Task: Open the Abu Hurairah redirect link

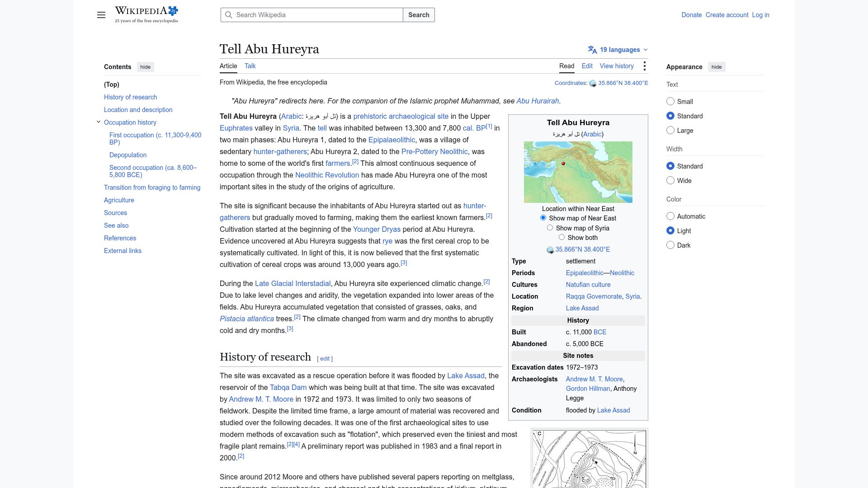Action: pyautogui.click(x=538, y=101)
